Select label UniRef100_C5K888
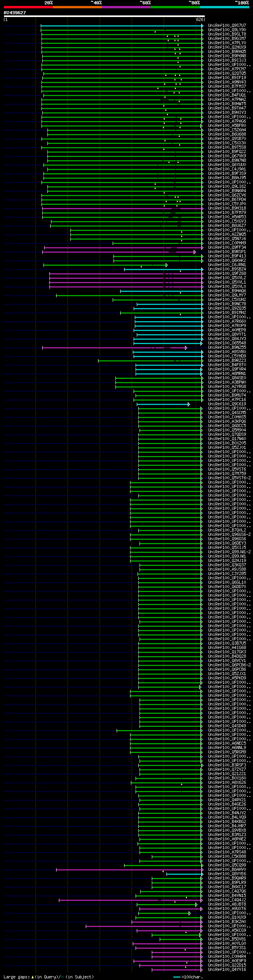The image size is (253, 980). (227, 857)
